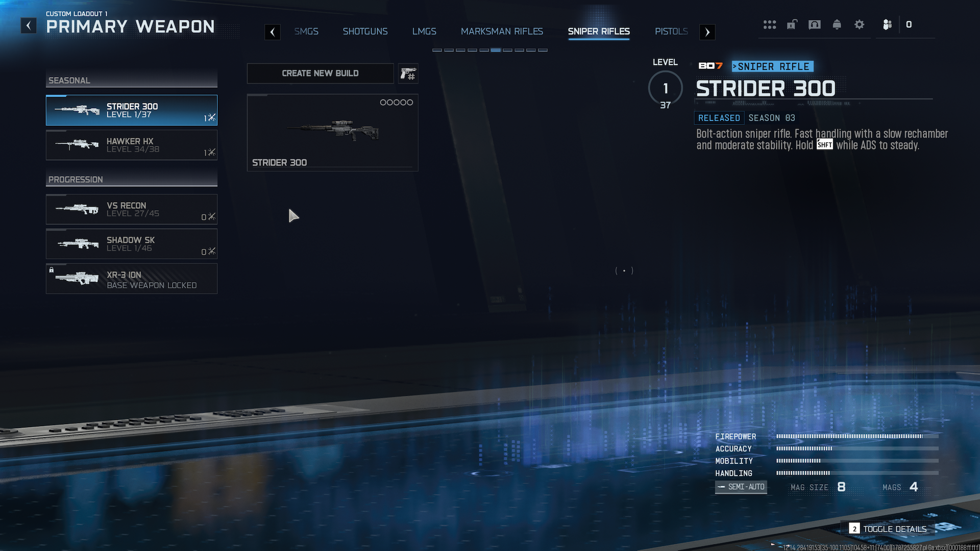Click the Progression section header

pyautogui.click(x=132, y=179)
